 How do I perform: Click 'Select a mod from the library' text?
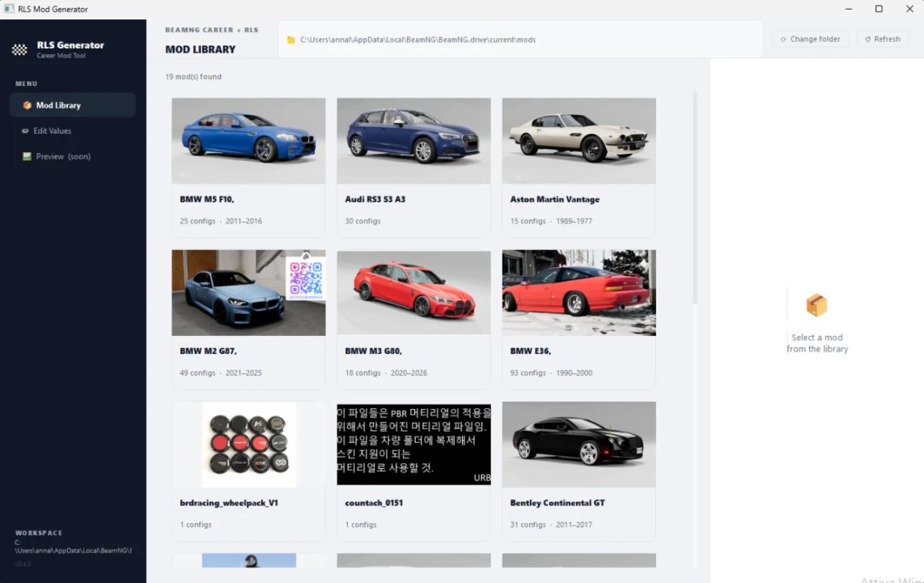click(816, 343)
